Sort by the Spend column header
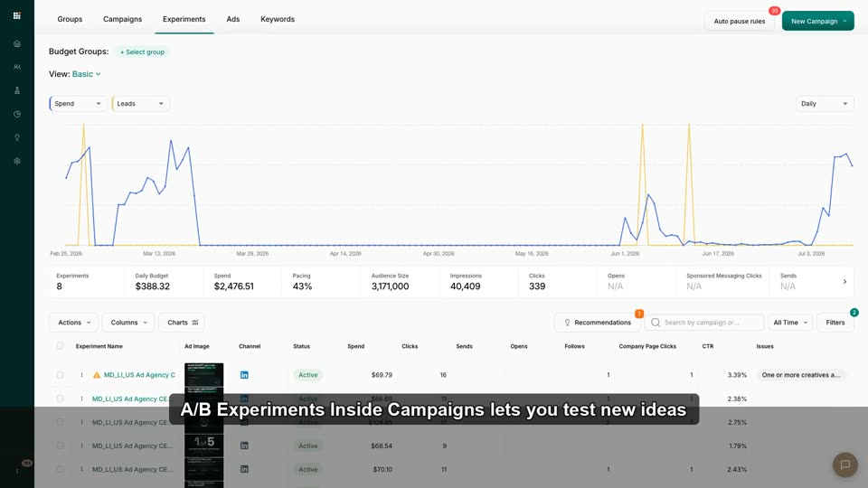The height and width of the screenshot is (488, 868). click(355, 346)
